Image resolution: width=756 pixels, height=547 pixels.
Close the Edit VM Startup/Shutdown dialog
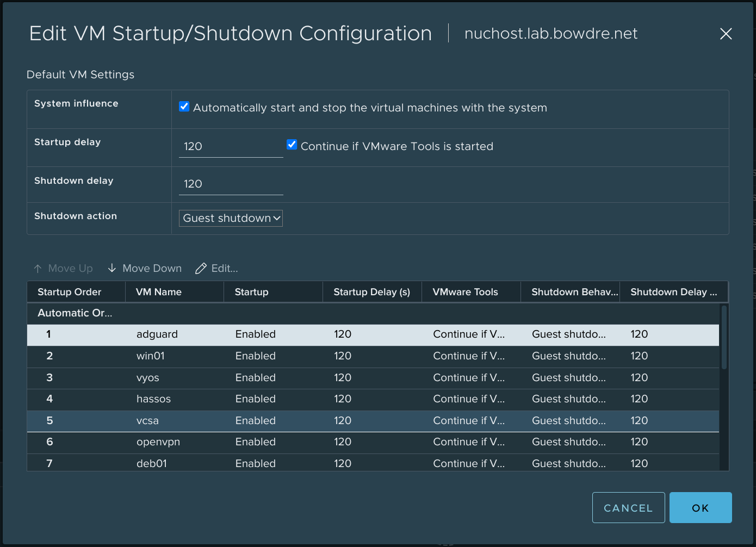pyautogui.click(x=726, y=34)
